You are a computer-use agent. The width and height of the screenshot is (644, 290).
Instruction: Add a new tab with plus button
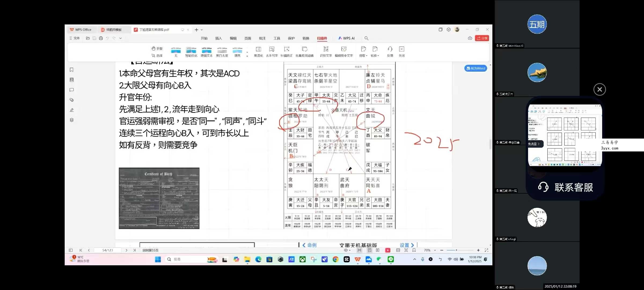click(196, 30)
